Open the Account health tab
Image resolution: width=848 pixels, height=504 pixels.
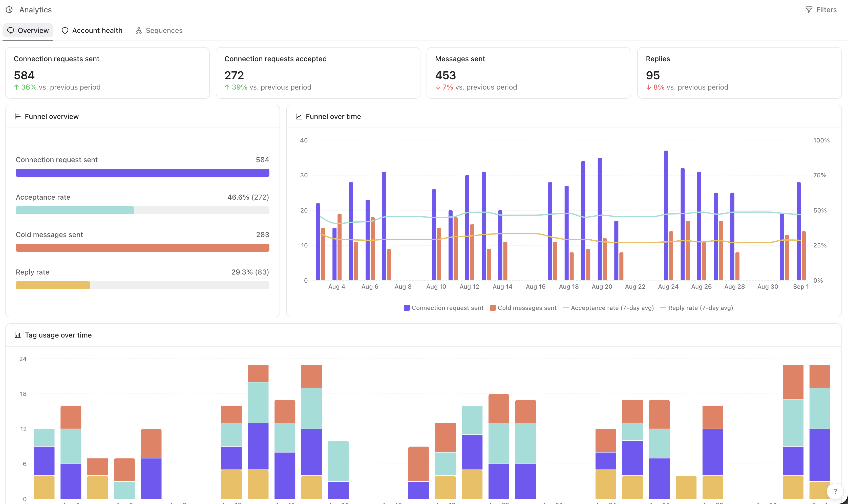[92, 31]
